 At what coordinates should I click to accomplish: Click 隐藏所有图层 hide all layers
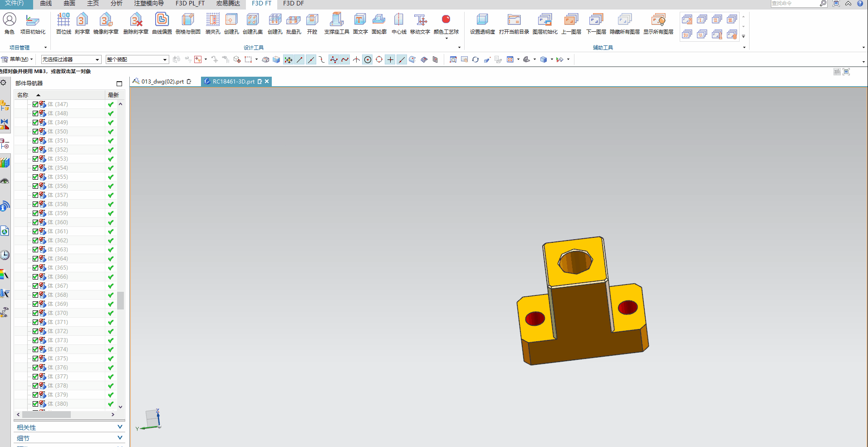(625, 23)
